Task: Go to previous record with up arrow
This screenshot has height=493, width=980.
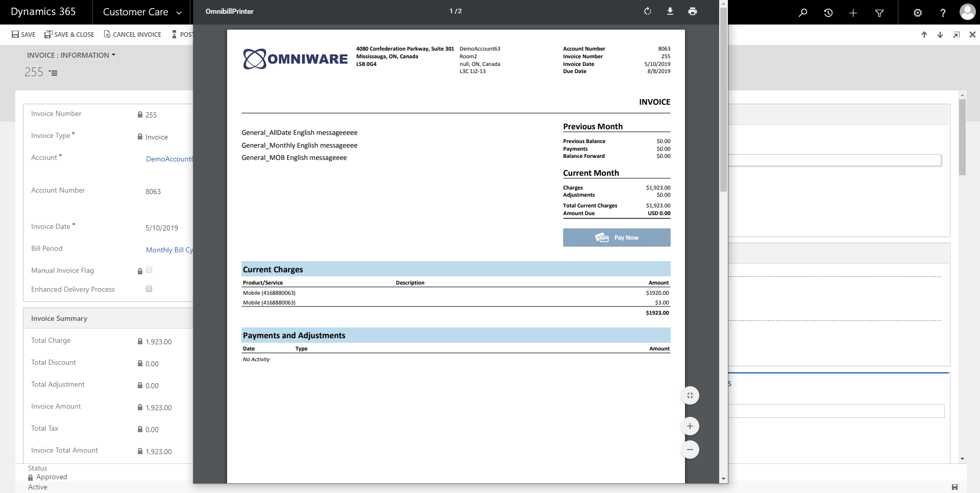Action: click(x=924, y=35)
